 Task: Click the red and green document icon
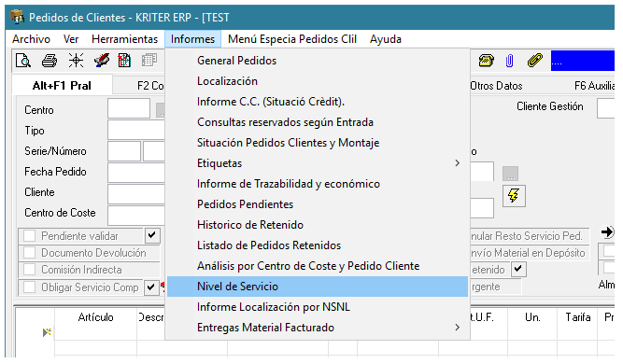click(x=124, y=61)
